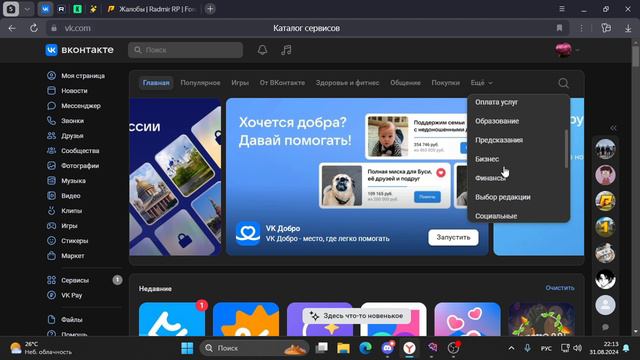
Task: Click the page vertical scrollbar
Action: tap(636, 56)
